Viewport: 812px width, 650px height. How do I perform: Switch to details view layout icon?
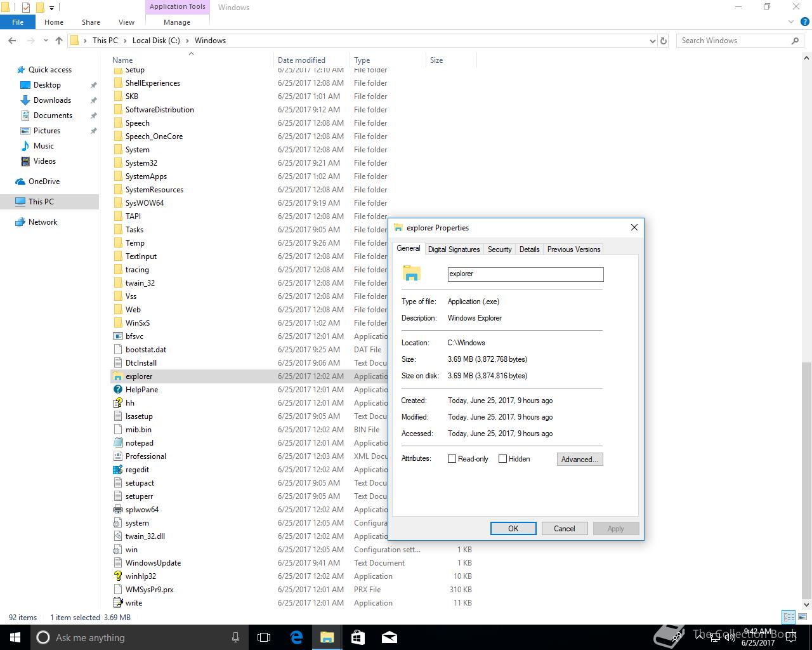click(789, 617)
